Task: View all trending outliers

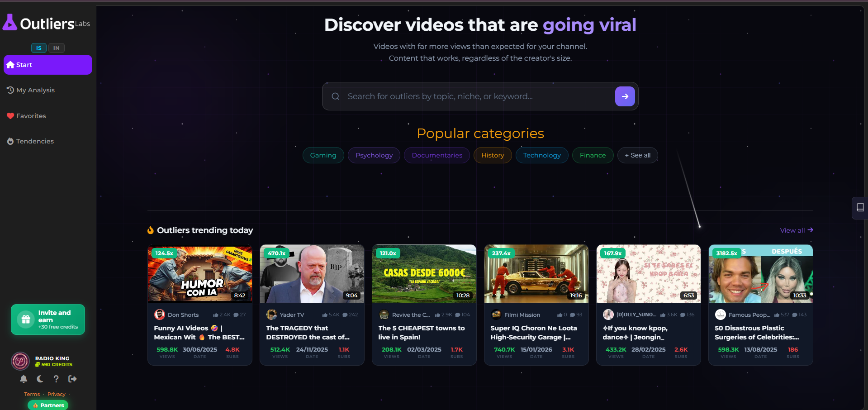Action: click(x=796, y=230)
